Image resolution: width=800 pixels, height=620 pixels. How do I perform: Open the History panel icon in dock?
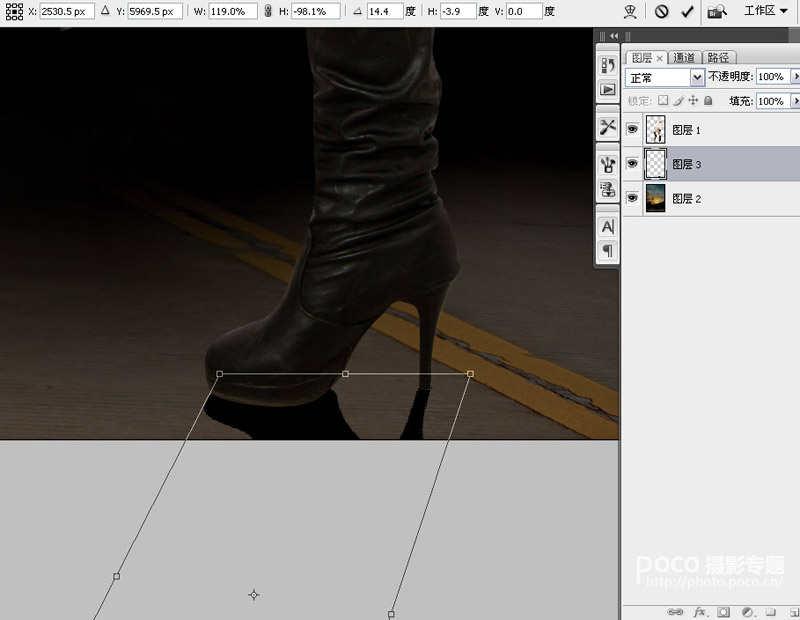point(607,65)
